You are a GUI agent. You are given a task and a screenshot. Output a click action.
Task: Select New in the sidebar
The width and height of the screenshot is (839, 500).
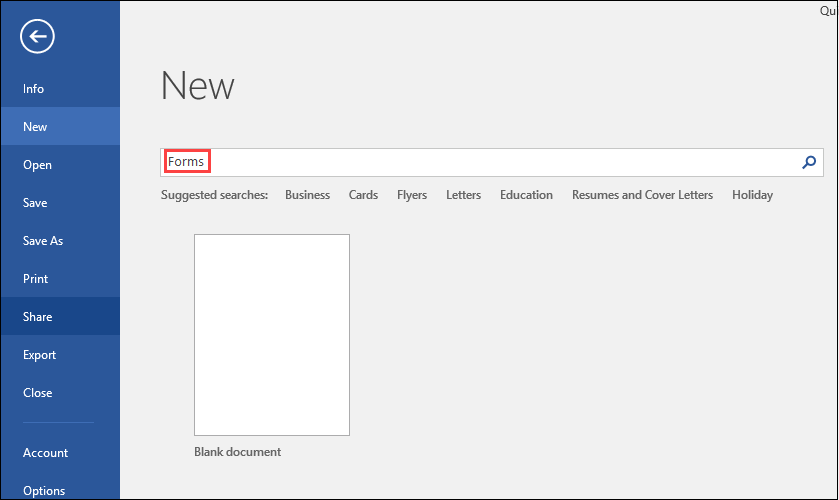point(36,127)
